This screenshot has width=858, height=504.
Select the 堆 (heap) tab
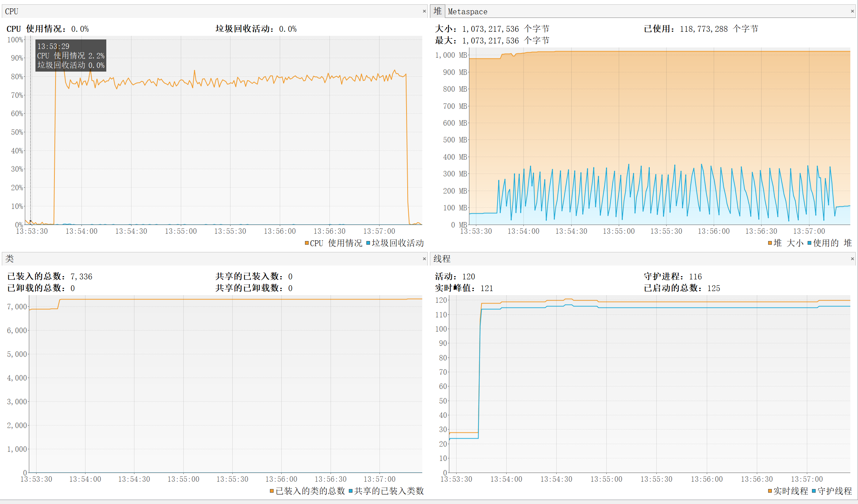[x=437, y=11]
